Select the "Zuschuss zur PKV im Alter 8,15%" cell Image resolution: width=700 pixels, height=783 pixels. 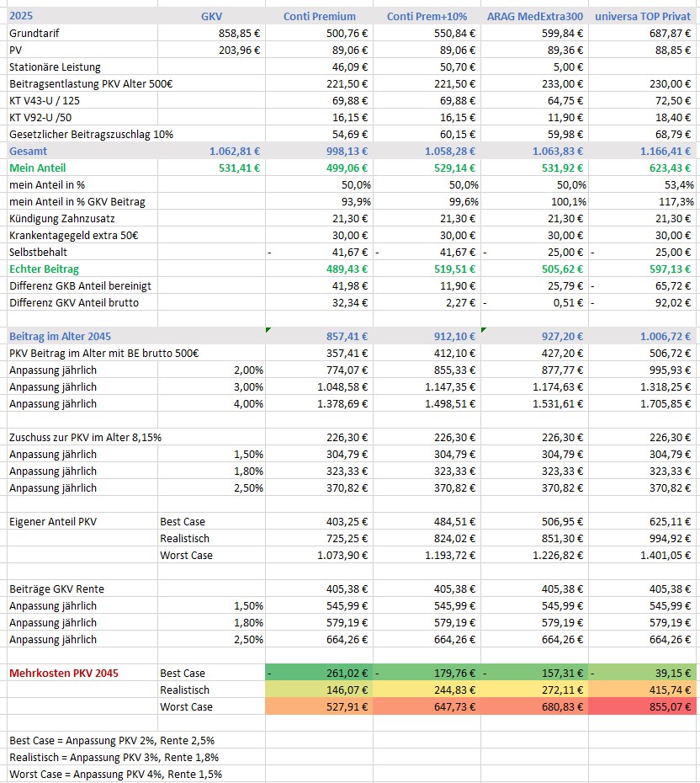coord(85,437)
